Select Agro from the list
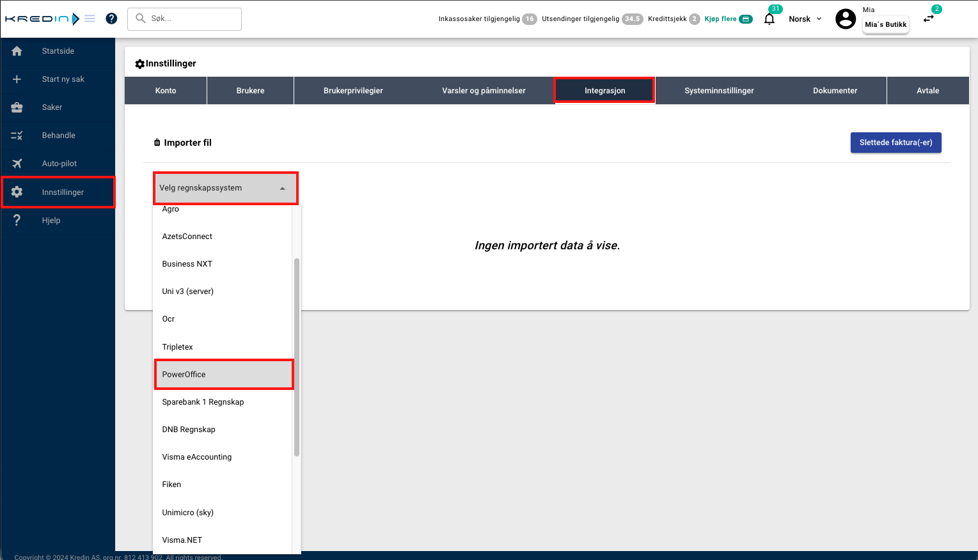This screenshot has height=560, width=978. click(223, 209)
